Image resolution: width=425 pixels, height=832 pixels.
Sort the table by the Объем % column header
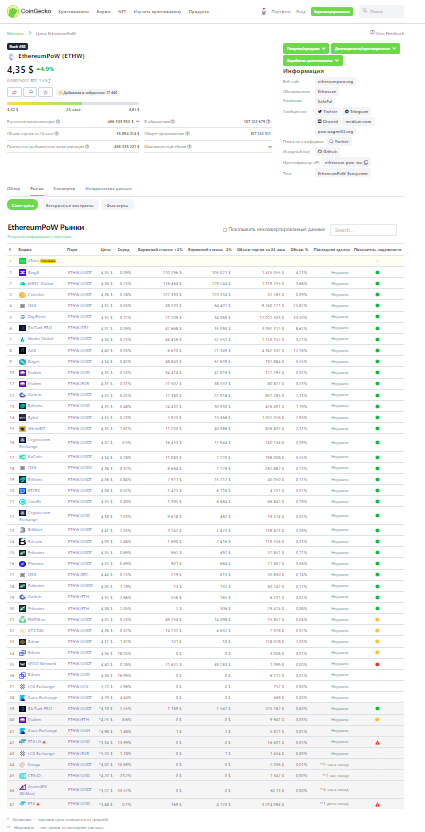click(299, 249)
